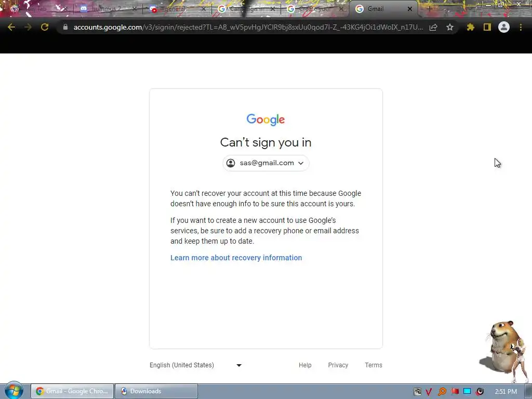This screenshot has height=399, width=532.
Task: Click the account avatar icon beside sas@gmail.com
Action: tap(231, 163)
